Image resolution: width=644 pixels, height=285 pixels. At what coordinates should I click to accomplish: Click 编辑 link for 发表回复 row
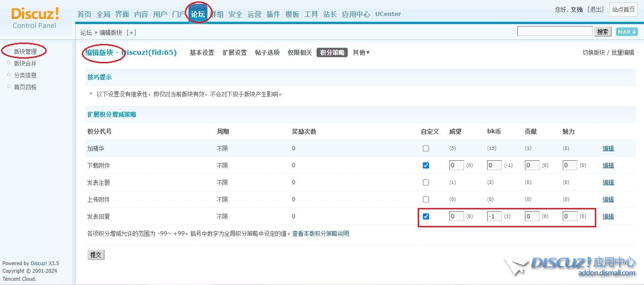click(608, 216)
